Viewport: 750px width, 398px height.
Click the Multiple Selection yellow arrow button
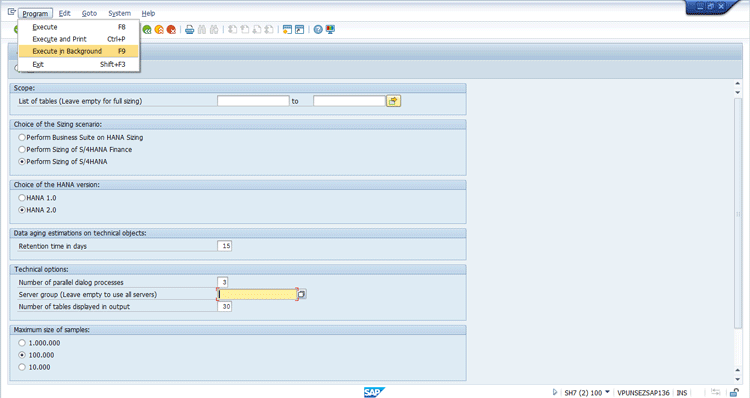[x=393, y=101]
